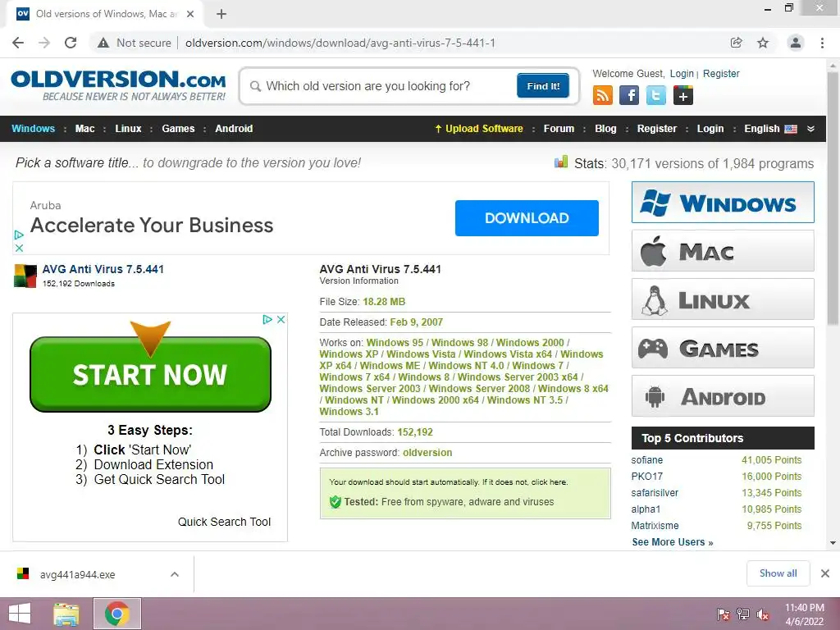Close the downloads bar

pos(825,573)
